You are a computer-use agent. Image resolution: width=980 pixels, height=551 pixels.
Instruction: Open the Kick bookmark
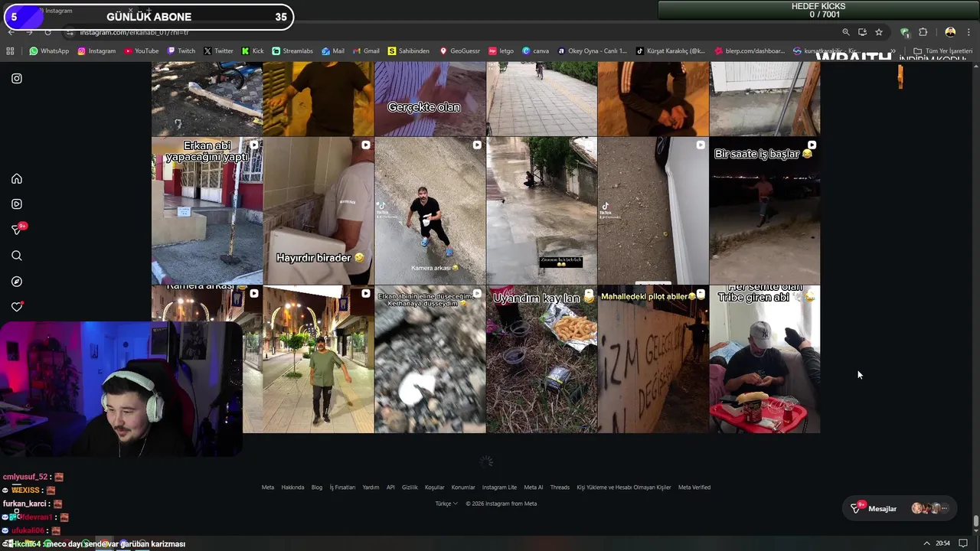253,51
